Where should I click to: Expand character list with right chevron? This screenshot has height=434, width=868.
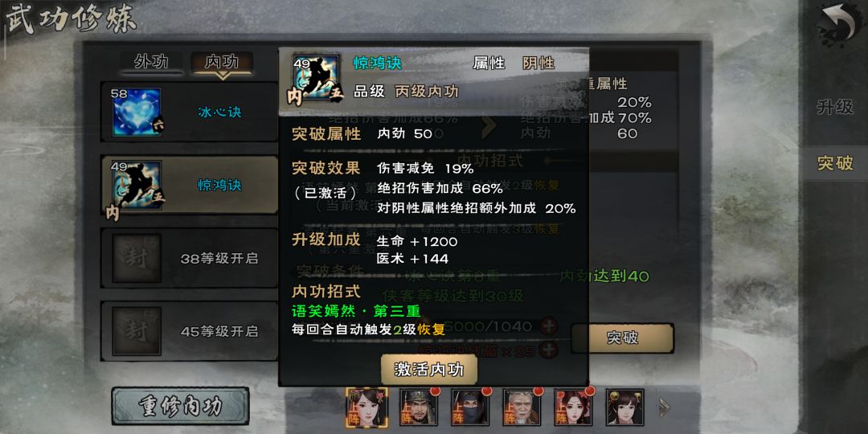(664, 408)
